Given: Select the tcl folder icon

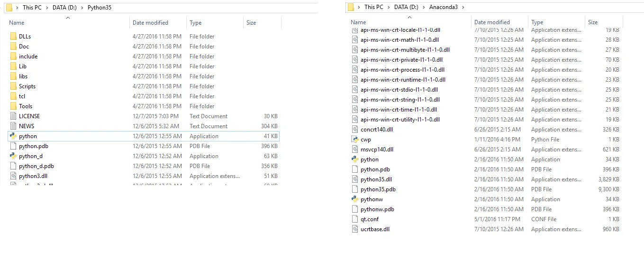Looking at the screenshot, I should (13, 96).
